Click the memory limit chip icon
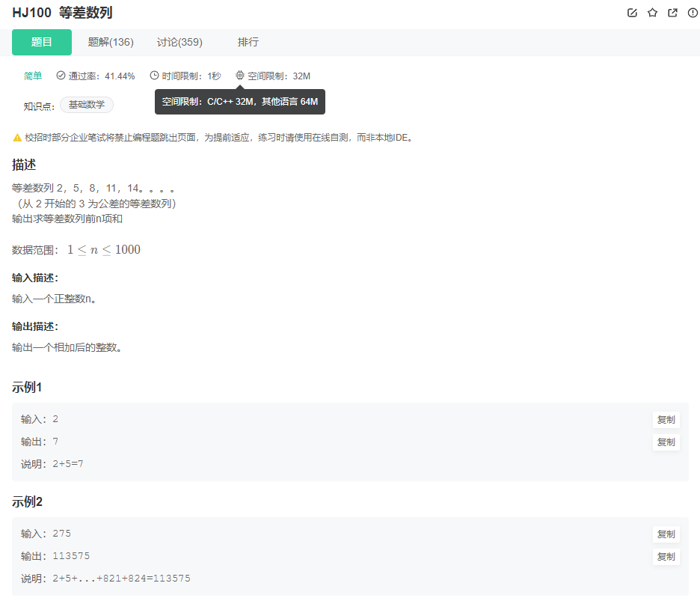Viewport: 700px width, 601px height. point(240,75)
